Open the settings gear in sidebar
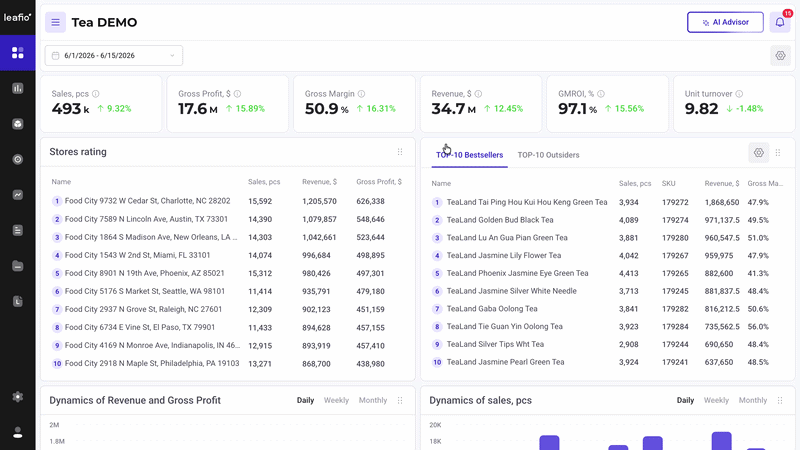 (x=17, y=396)
